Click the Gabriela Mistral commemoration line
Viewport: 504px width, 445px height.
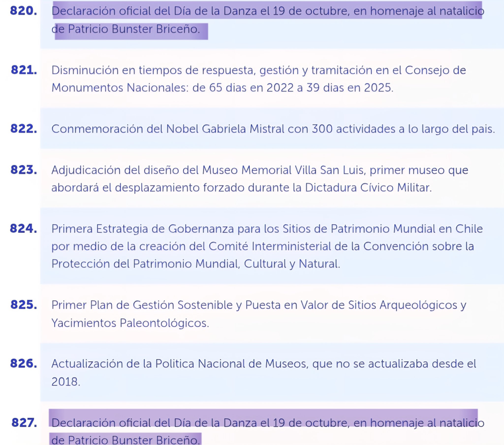click(x=272, y=129)
